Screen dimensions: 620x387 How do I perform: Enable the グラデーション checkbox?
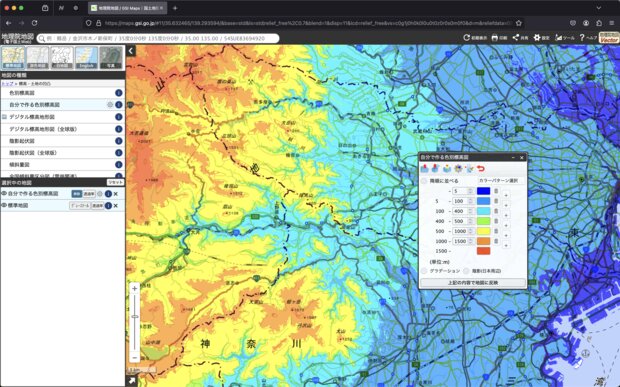click(x=424, y=271)
